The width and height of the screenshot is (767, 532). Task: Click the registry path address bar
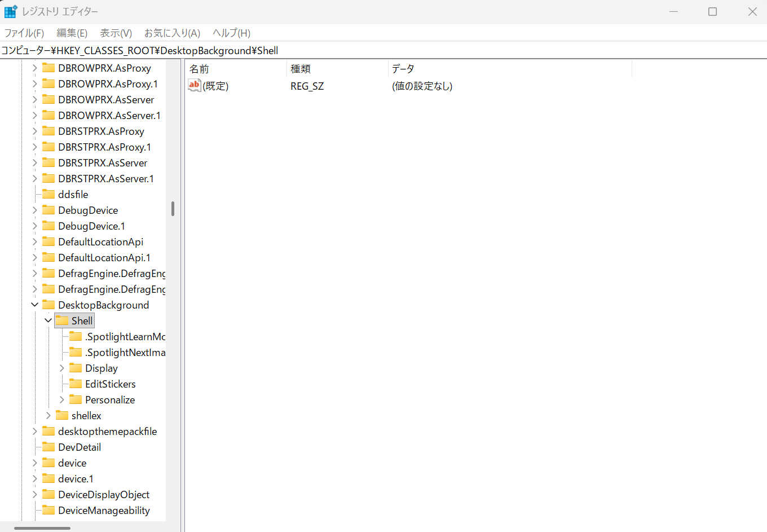point(383,51)
